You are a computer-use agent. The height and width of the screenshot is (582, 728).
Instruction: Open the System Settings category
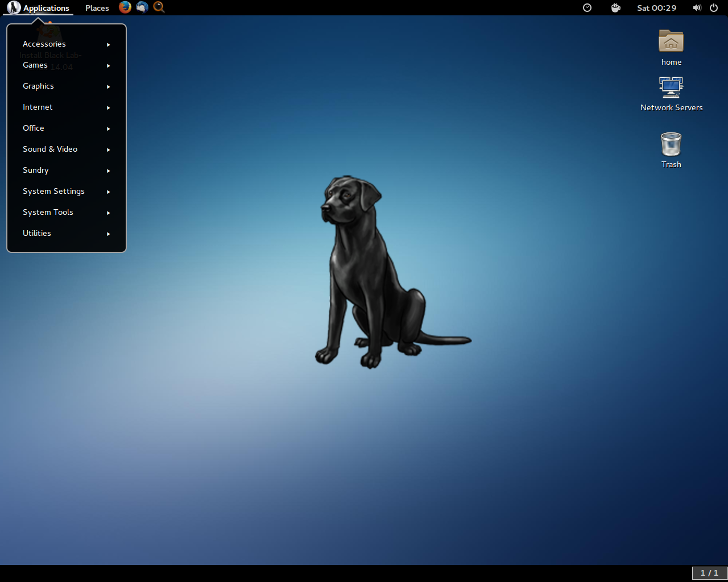[x=67, y=192]
